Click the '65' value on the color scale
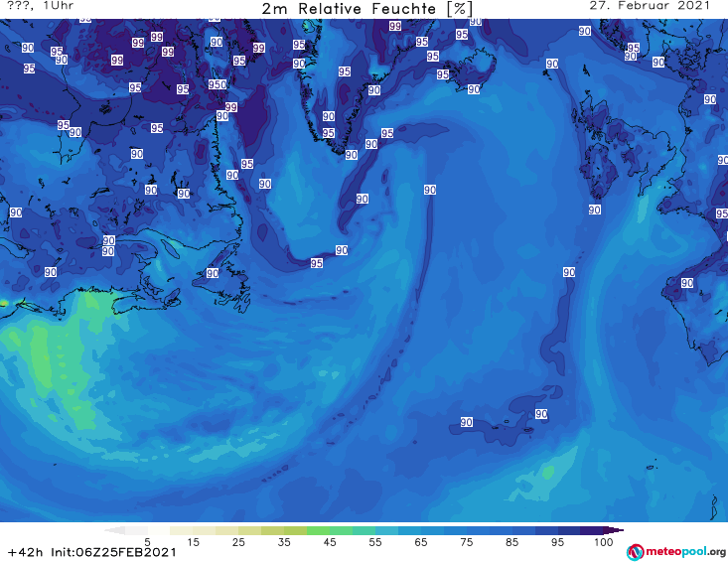728x562 pixels. point(421,542)
